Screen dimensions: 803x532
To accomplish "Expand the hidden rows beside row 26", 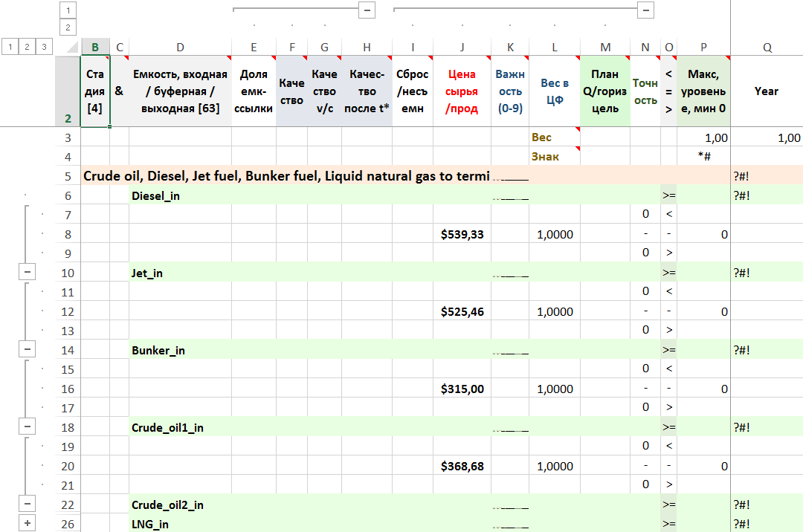I will [x=28, y=524].
